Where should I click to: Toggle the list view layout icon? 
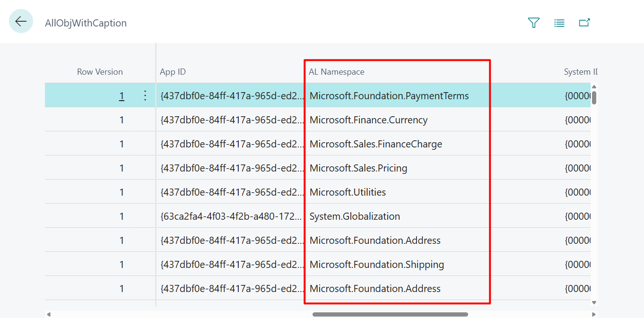[559, 23]
